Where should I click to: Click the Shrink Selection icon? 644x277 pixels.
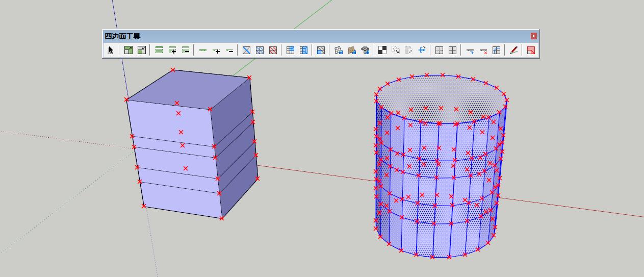(x=142, y=50)
